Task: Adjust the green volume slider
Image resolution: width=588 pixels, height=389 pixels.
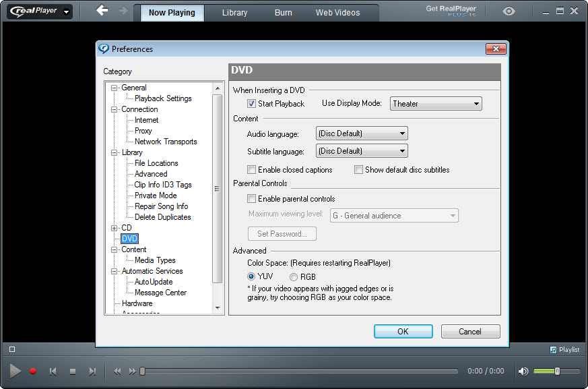Action: coord(556,371)
